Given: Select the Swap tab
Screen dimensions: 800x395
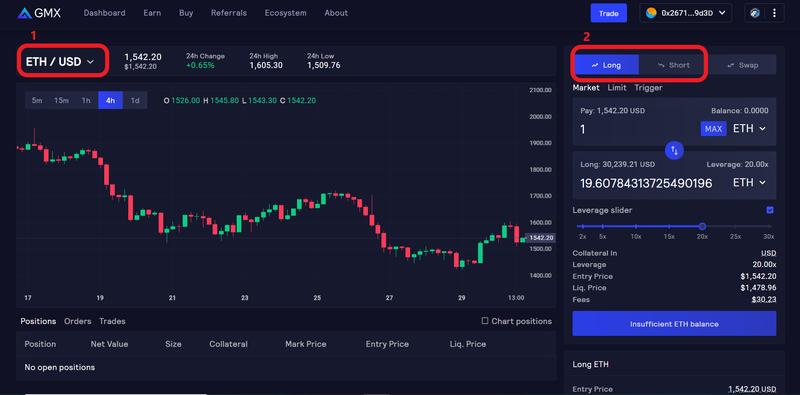Looking at the screenshot, I should click(742, 65).
